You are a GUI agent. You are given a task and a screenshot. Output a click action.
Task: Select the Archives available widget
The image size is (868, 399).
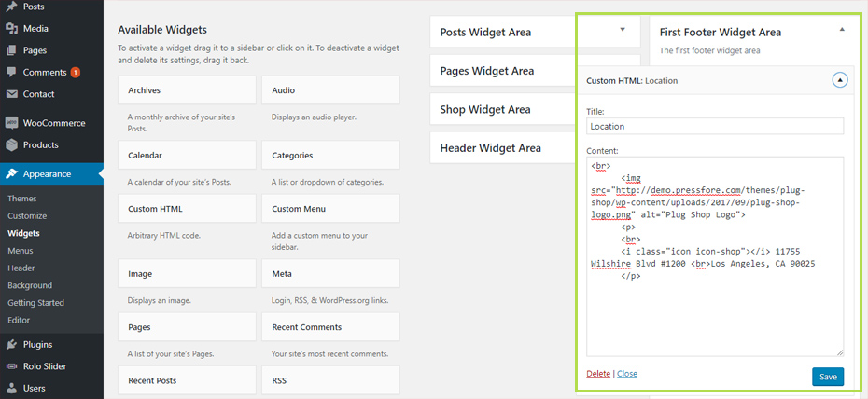[187, 90]
